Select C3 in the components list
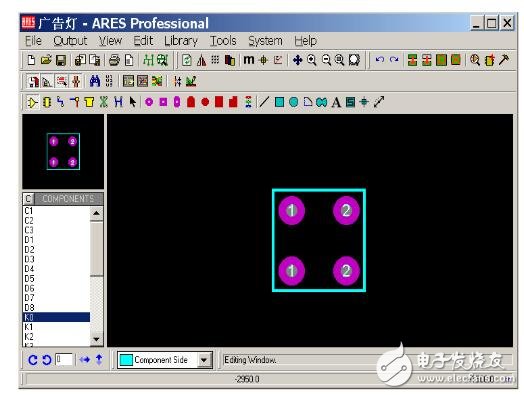The height and width of the screenshot is (395, 524). tap(56, 230)
